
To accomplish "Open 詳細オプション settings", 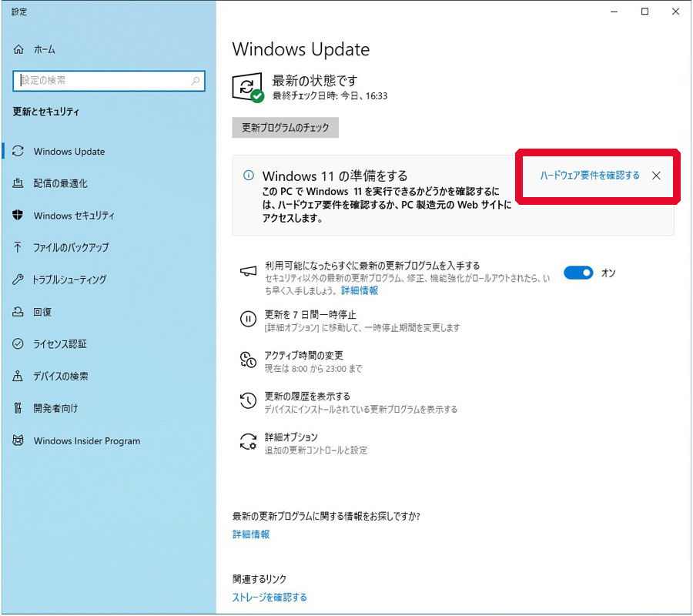I will pyautogui.click(x=291, y=437).
